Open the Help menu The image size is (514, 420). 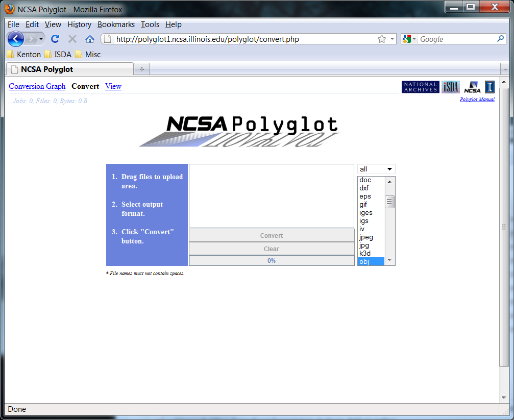point(174,24)
